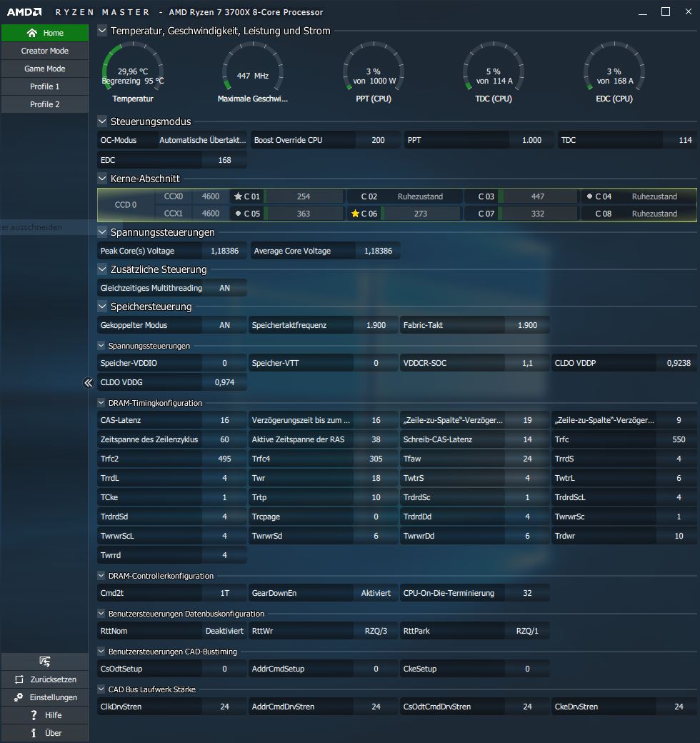This screenshot has width=700, height=743.
Task: Click the Einstellungen gears icon
Action: [x=19, y=697]
